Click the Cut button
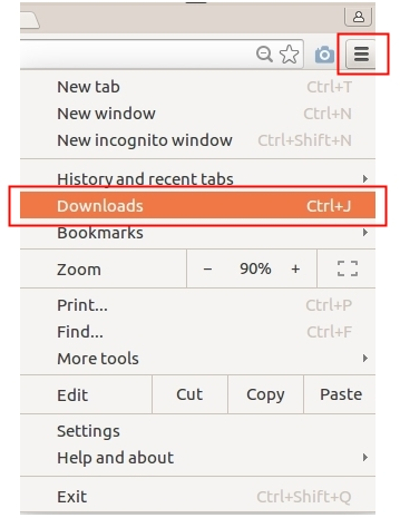The image size is (400, 518). tap(190, 394)
